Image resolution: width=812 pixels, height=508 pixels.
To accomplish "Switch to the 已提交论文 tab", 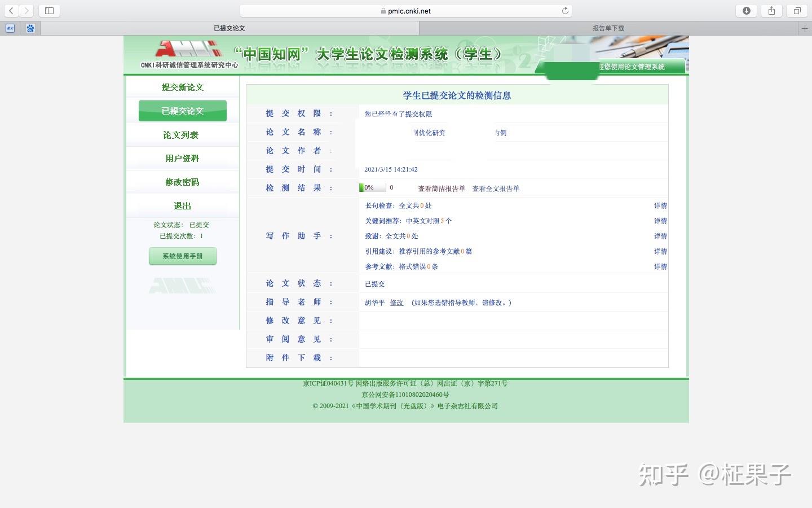I will pyautogui.click(x=230, y=28).
